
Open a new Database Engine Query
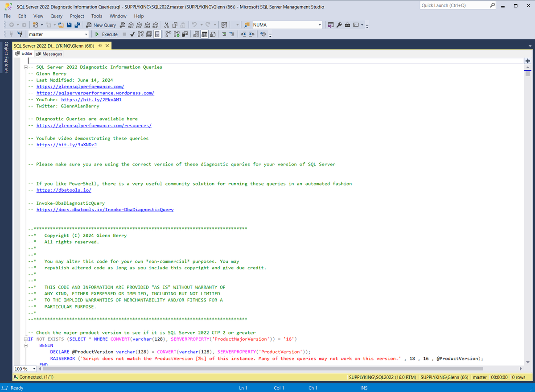coord(122,25)
